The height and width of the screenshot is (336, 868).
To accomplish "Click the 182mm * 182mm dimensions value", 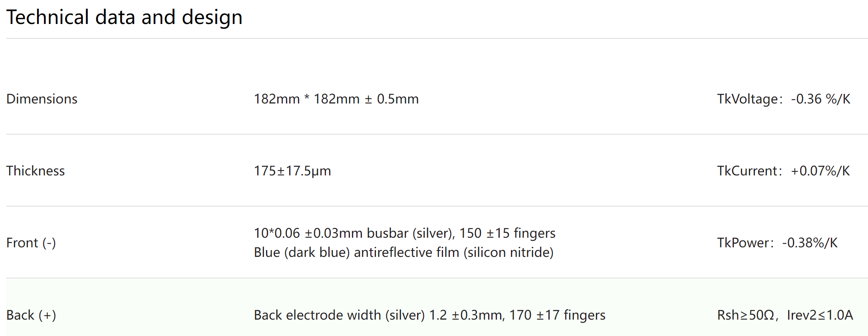I will (x=336, y=99).
